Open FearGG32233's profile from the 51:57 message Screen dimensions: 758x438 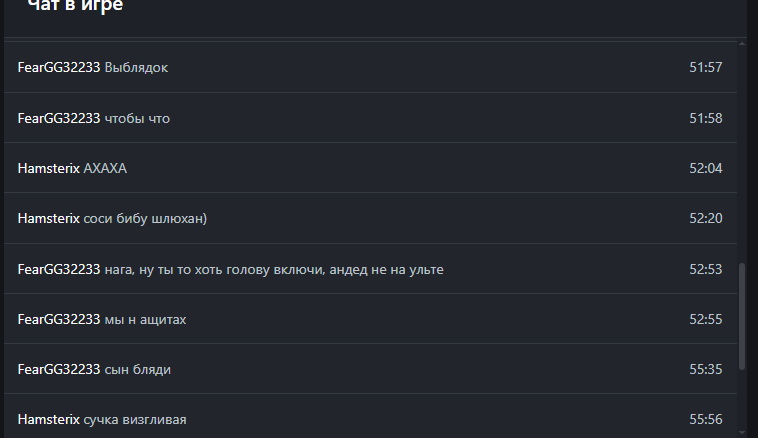click(59, 68)
